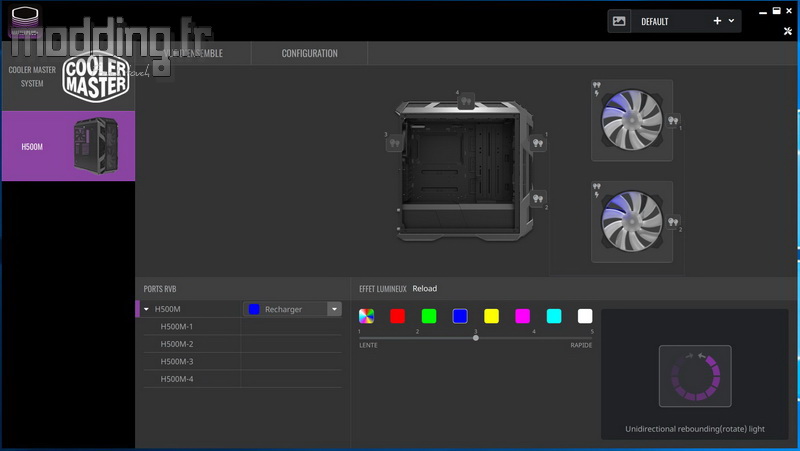The width and height of the screenshot is (800, 451).
Task: Choose the rainbow multicolor swatch
Action: pos(366,316)
